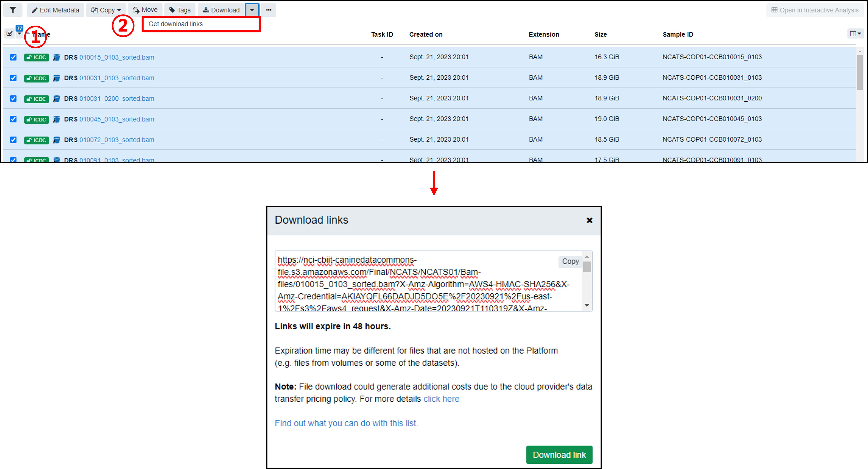Sort by Sample ID column
The width and height of the screenshot is (868, 469).
(x=678, y=34)
